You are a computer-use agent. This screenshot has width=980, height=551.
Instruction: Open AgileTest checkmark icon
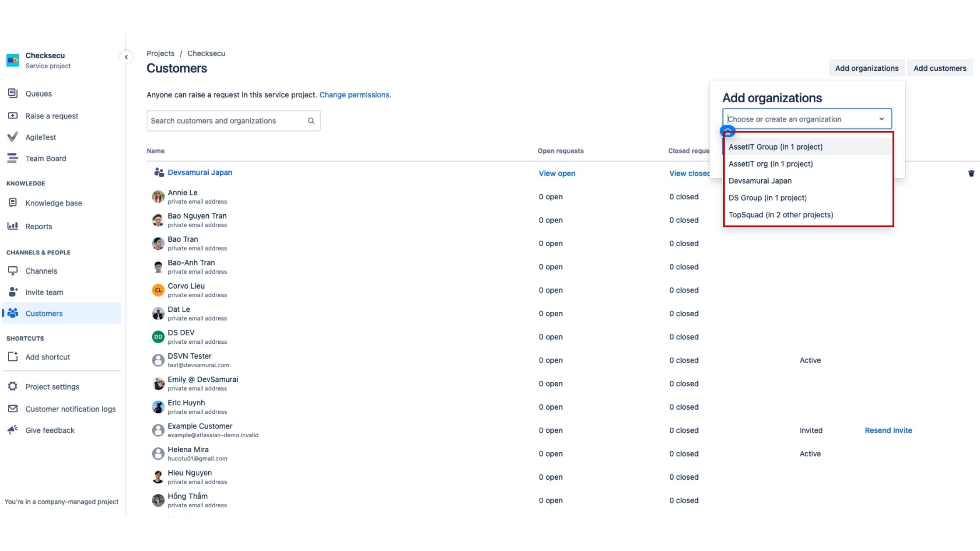[x=13, y=137]
